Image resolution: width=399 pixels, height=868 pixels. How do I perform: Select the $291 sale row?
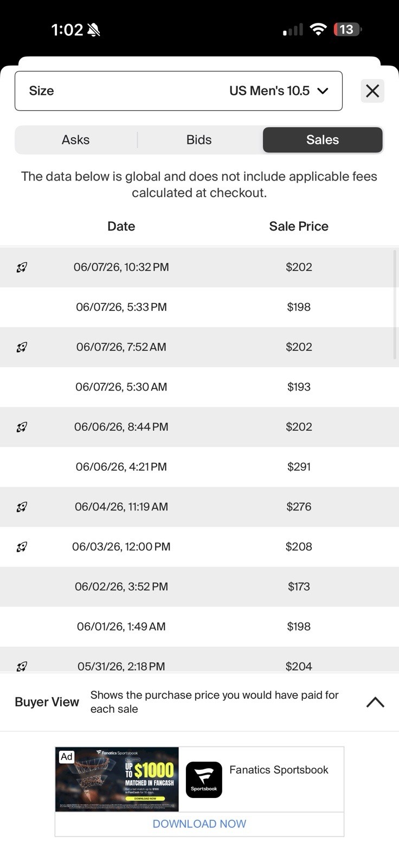200,467
